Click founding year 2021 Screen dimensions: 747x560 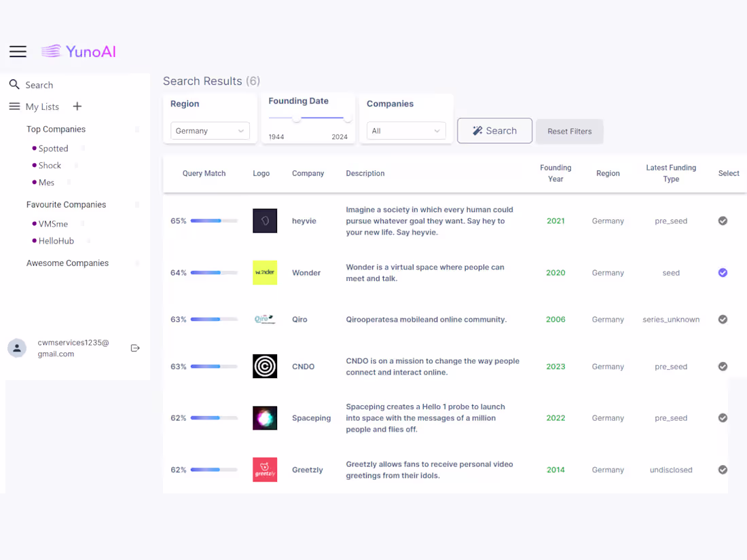(x=555, y=221)
